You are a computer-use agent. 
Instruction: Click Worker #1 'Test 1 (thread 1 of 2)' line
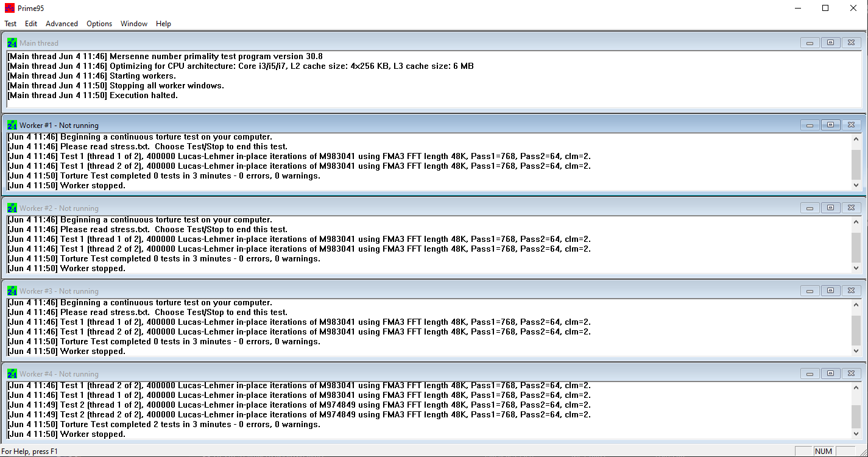[299, 156]
